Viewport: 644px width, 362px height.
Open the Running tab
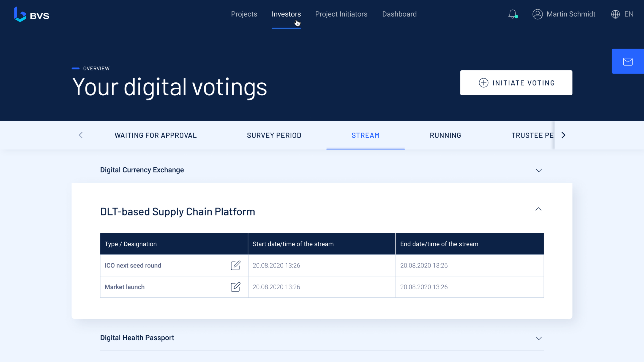(x=445, y=135)
